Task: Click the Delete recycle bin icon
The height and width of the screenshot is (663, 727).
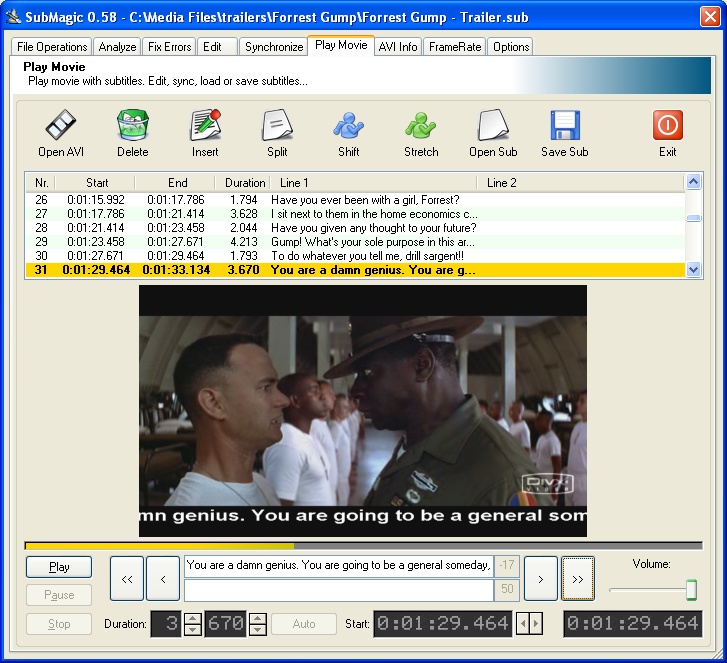Action: pyautogui.click(x=132, y=126)
